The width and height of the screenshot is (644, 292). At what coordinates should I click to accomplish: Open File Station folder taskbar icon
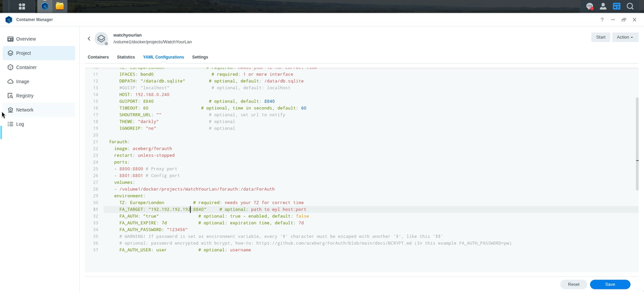[60, 6]
